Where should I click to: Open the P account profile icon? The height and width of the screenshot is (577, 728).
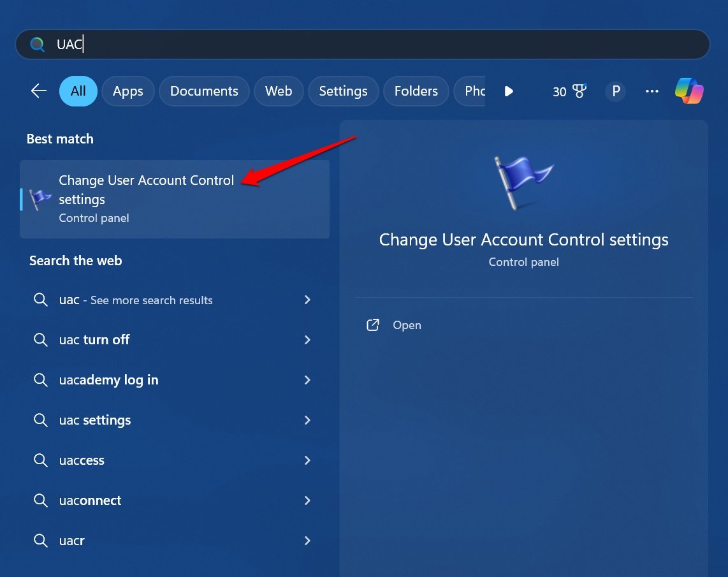[616, 91]
